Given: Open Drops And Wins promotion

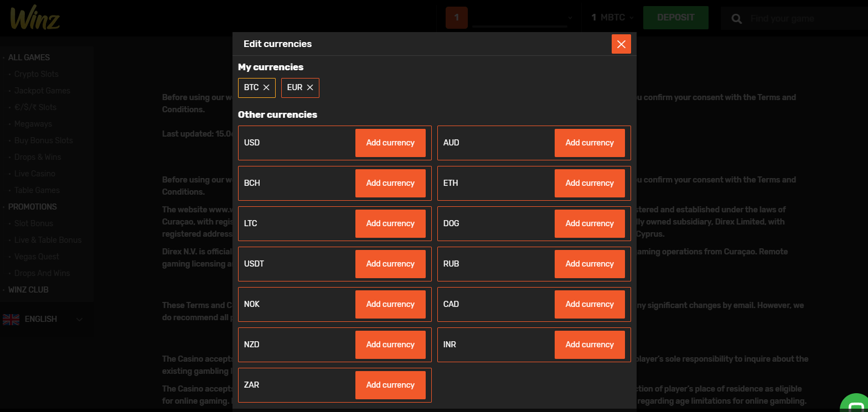Looking at the screenshot, I should [42, 273].
